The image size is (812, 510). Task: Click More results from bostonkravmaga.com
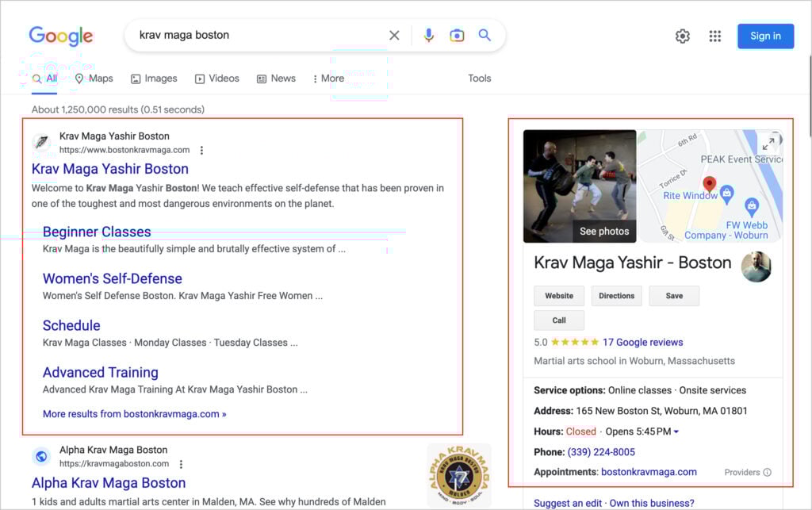pos(135,414)
